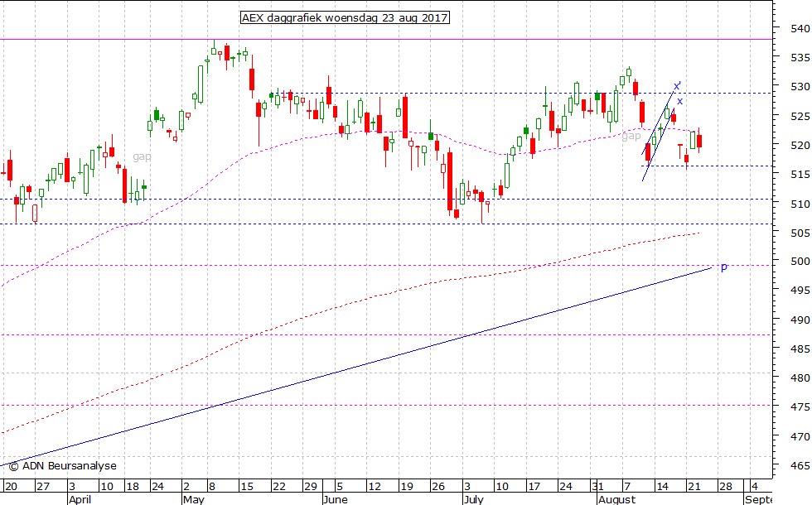
Task: Click date label '27' on the time axis
Action: pos(43,487)
